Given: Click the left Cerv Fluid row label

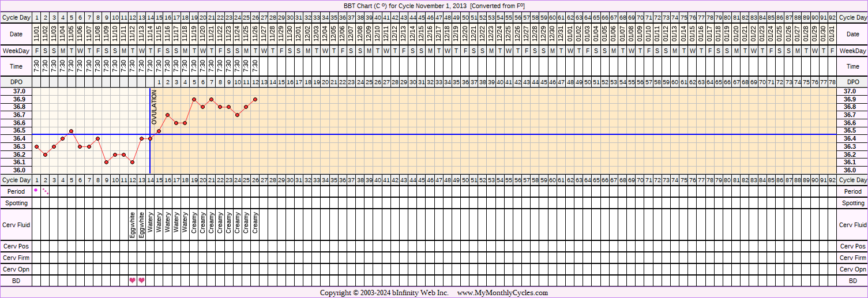Looking at the screenshot, I should [x=17, y=225].
